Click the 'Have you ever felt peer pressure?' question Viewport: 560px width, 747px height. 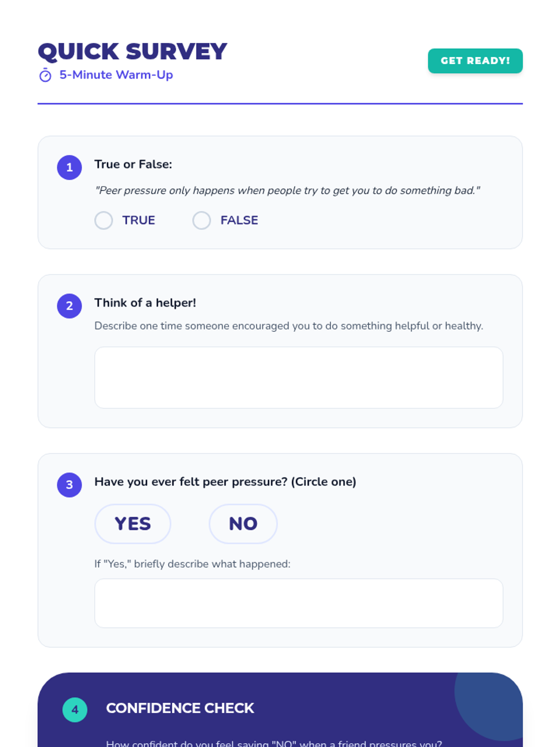click(x=225, y=482)
